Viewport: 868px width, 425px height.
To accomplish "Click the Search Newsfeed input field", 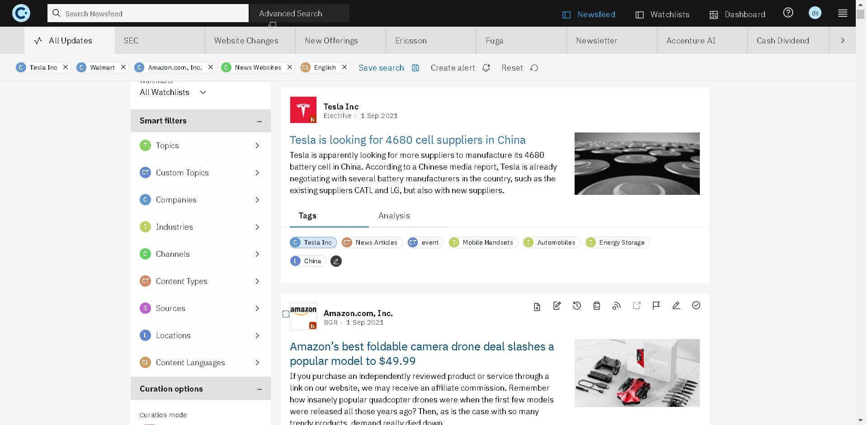I will click(148, 13).
